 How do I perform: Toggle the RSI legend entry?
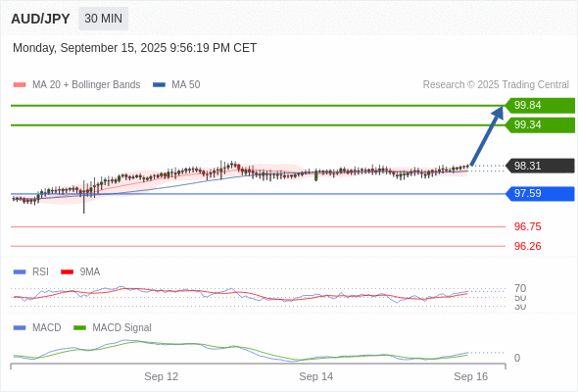31,271
